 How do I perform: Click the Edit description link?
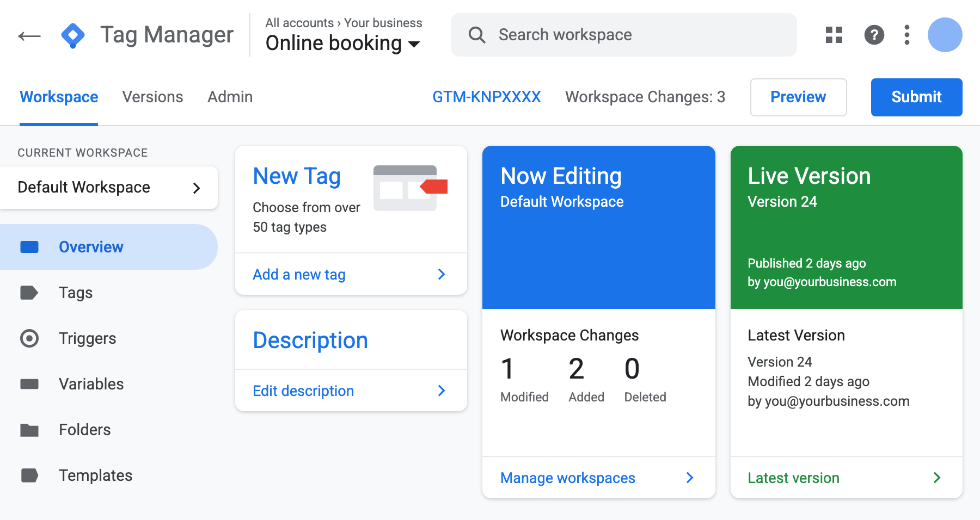(303, 391)
